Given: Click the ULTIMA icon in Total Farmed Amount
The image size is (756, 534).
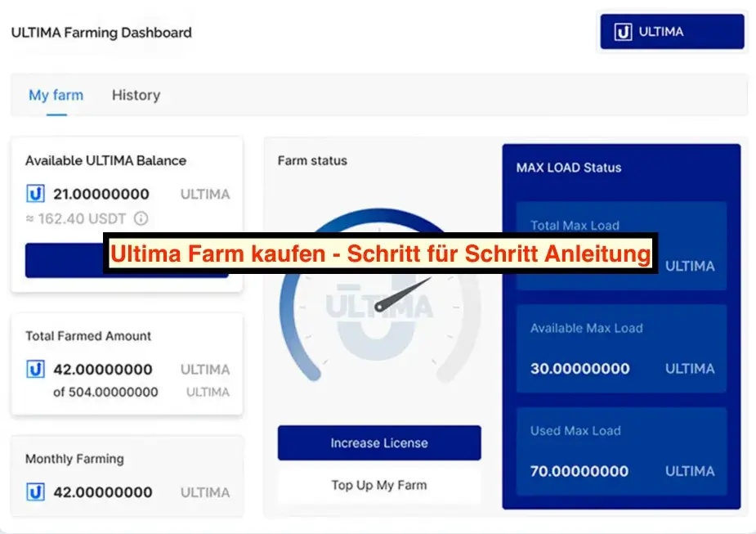Looking at the screenshot, I should pos(36,370).
